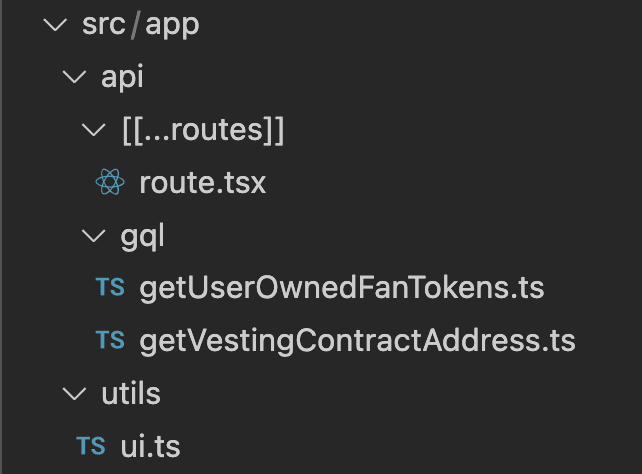
Task: Collapse the api folder chevron
Action: pos(74,77)
